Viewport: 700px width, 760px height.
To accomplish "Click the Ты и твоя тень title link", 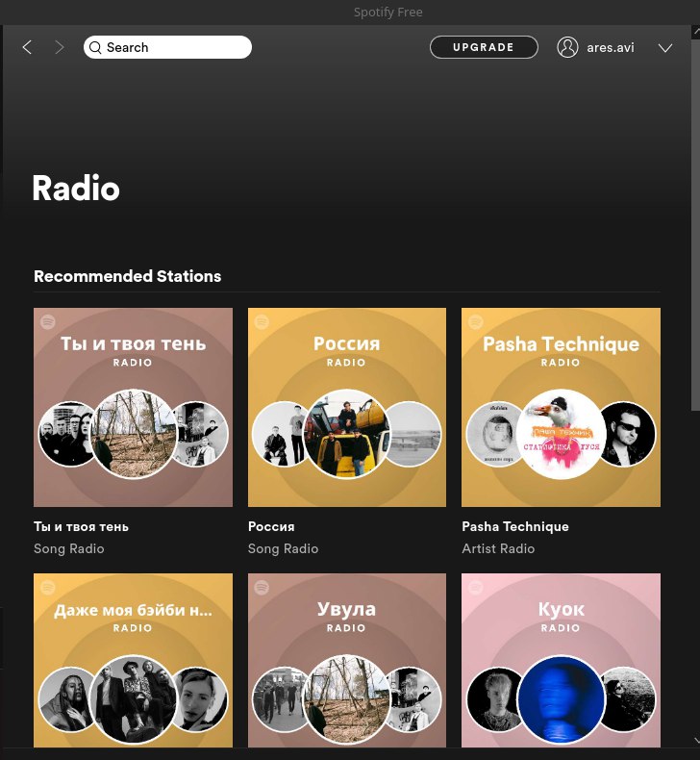I will (x=82, y=526).
